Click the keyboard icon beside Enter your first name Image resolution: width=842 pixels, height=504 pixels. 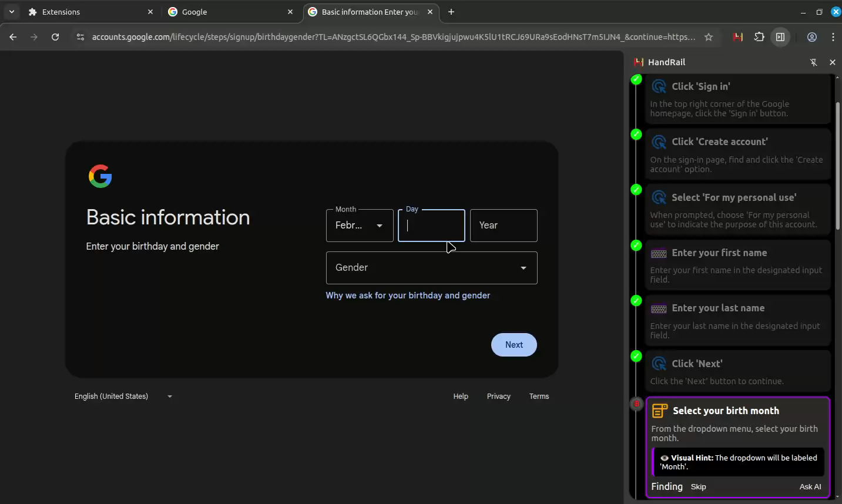tap(659, 253)
